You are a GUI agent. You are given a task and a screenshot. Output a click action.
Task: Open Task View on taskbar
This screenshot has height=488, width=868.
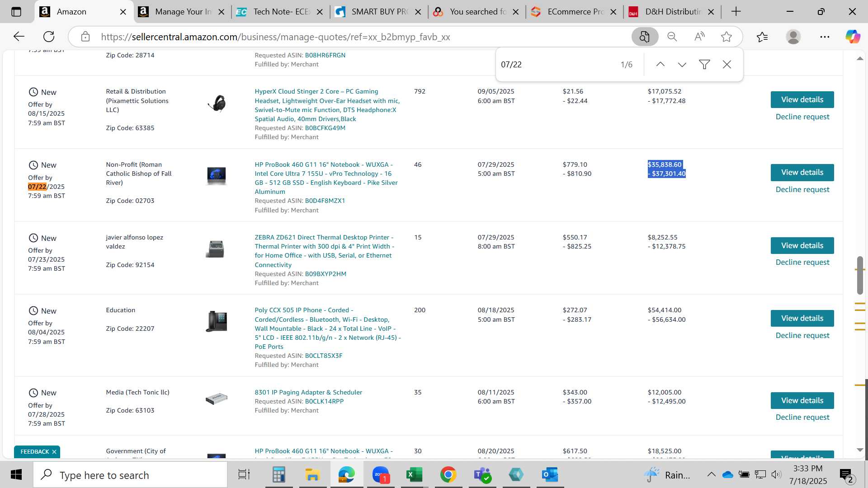click(244, 475)
